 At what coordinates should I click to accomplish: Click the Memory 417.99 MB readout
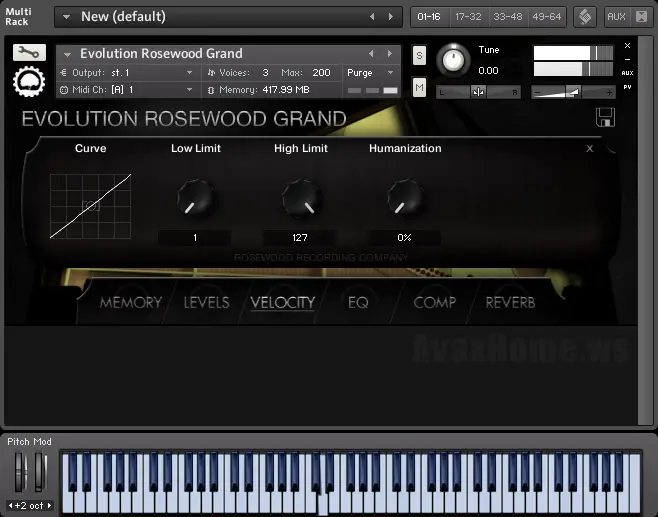[286, 89]
